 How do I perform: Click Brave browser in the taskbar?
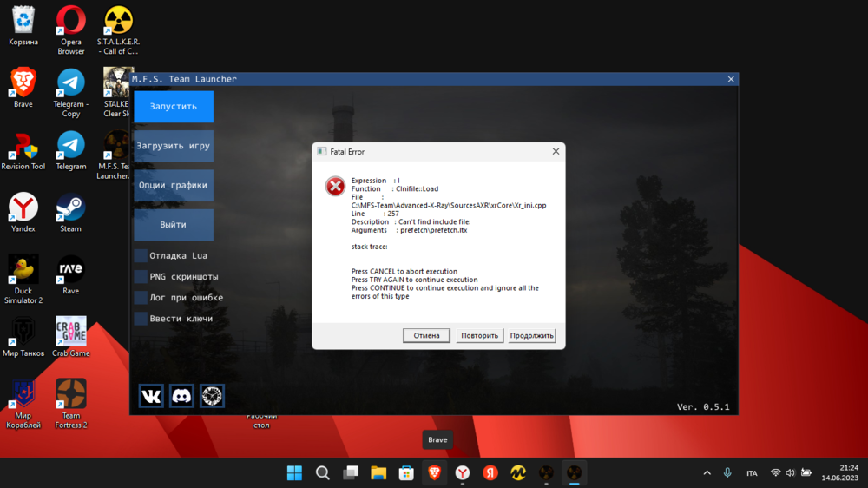click(x=434, y=472)
